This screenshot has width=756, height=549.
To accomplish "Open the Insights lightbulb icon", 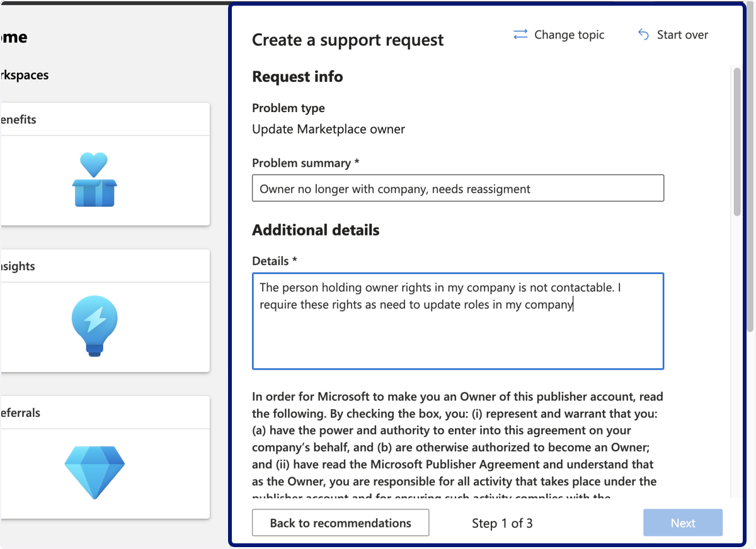I will point(94,326).
